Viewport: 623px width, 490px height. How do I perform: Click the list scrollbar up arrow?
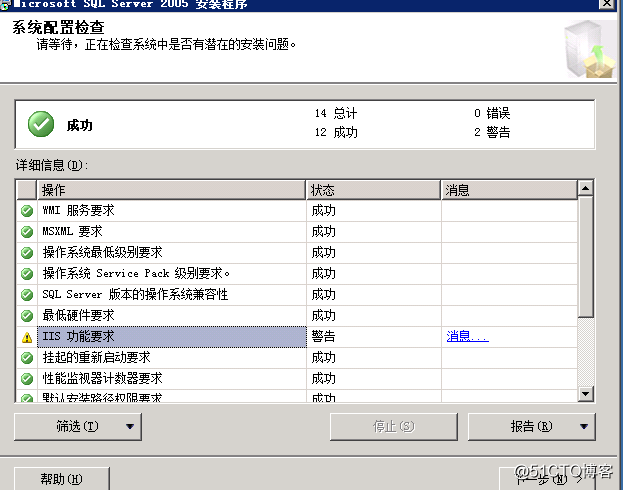[585, 188]
